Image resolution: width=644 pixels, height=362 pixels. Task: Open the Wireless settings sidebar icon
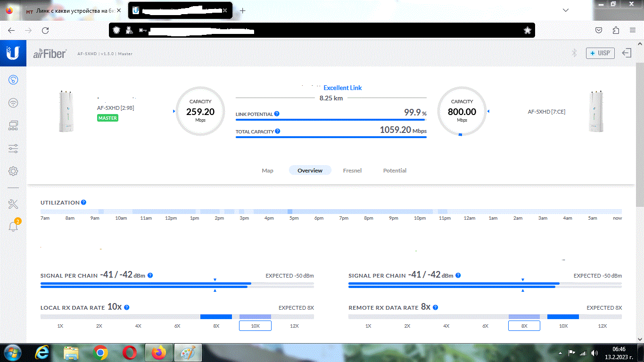(13, 103)
